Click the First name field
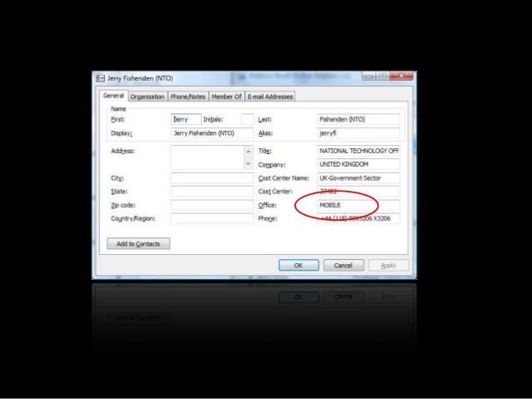Image resolution: width=532 pixels, height=399 pixels. (186, 119)
